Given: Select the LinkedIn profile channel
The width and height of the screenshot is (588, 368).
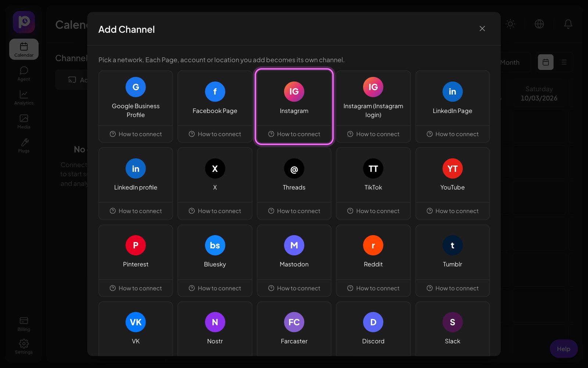Looking at the screenshot, I should pos(136,175).
